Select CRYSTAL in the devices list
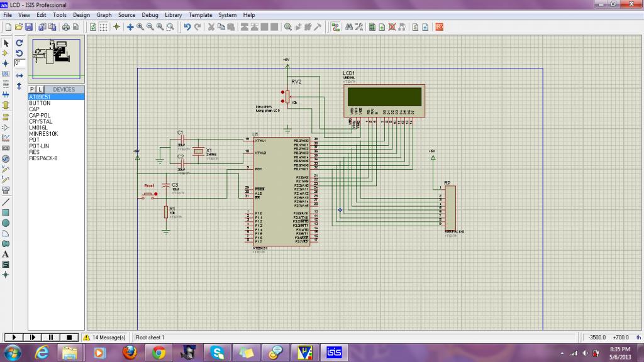This screenshot has width=644, height=362. click(41, 121)
